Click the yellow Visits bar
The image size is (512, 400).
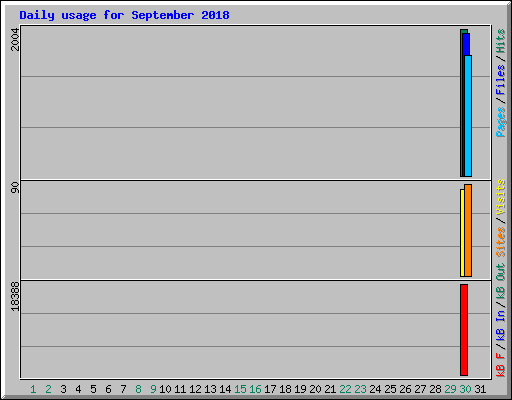[x=462, y=233]
